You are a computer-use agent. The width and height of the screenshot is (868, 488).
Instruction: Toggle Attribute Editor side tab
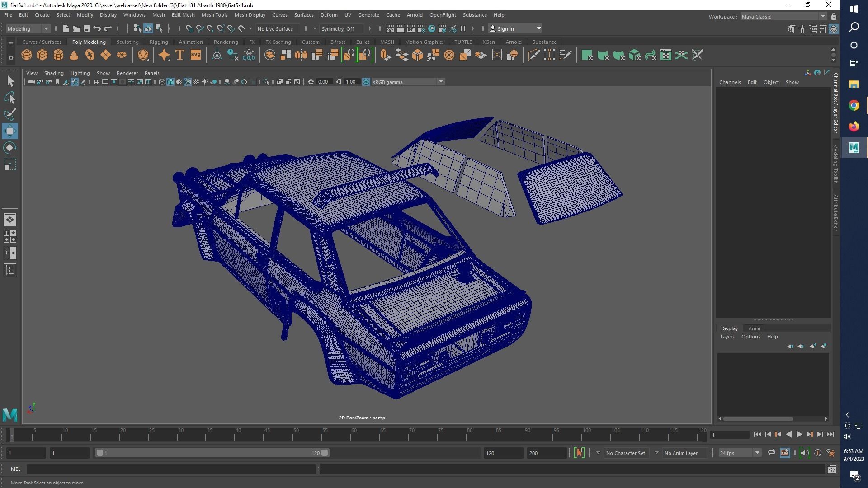pyautogui.click(x=835, y=212)
